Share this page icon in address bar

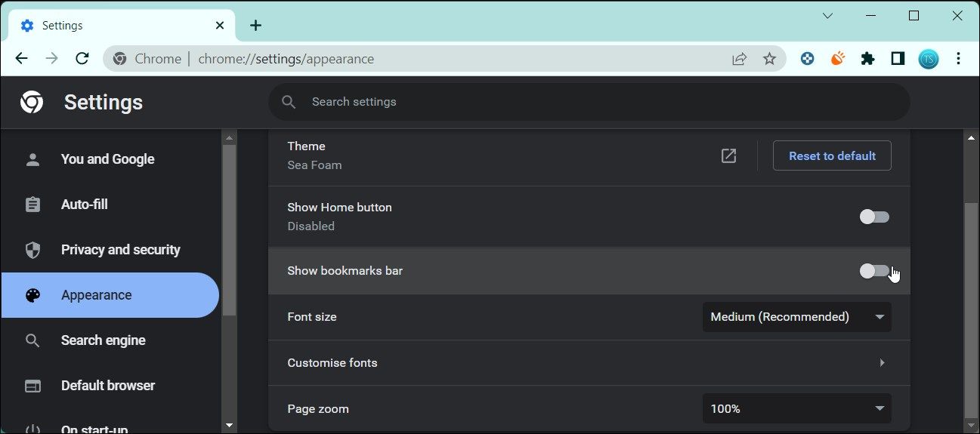(x=739, y=59)
